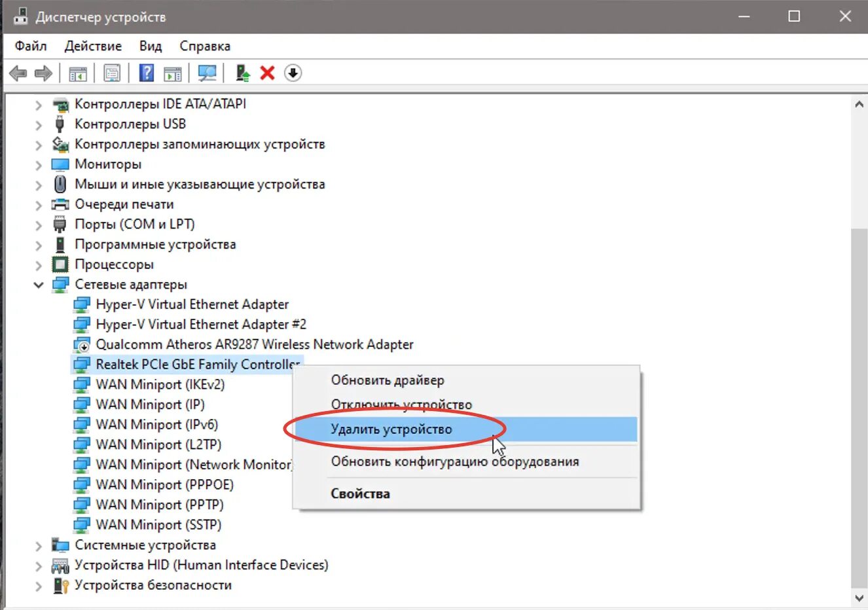The width and height of the screenshot is (868, 610).
Task: Click the Device Manager title bar icon
Action: (x=20, y=16)
